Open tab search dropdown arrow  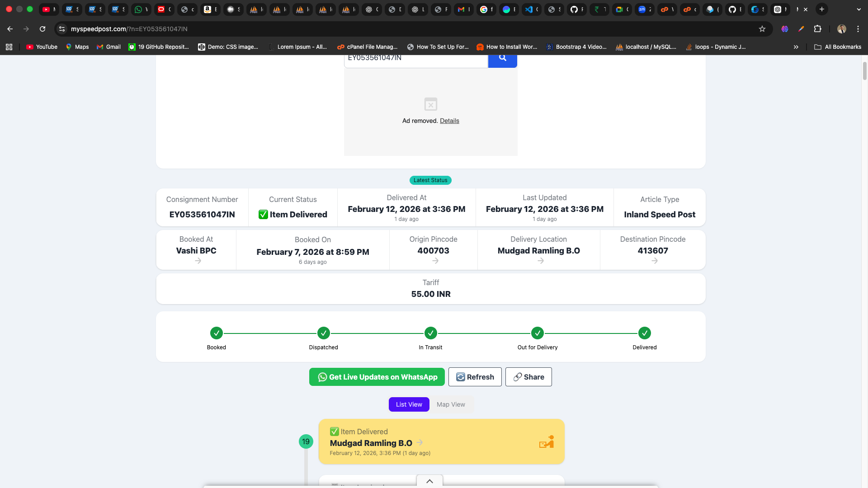point(859,9)
